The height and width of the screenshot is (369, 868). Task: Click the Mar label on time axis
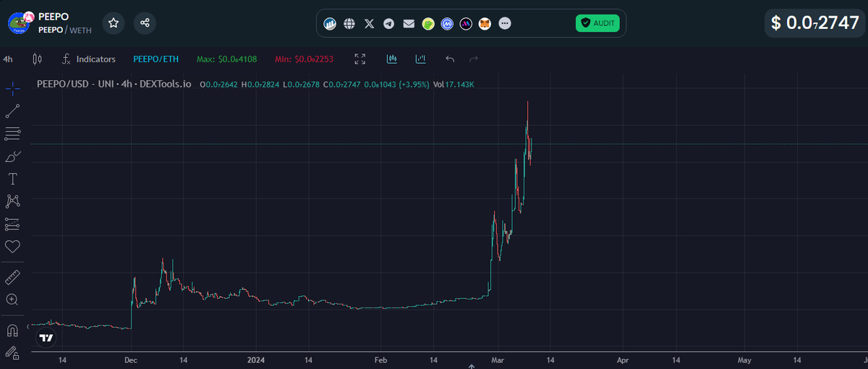tap(498, 360)
